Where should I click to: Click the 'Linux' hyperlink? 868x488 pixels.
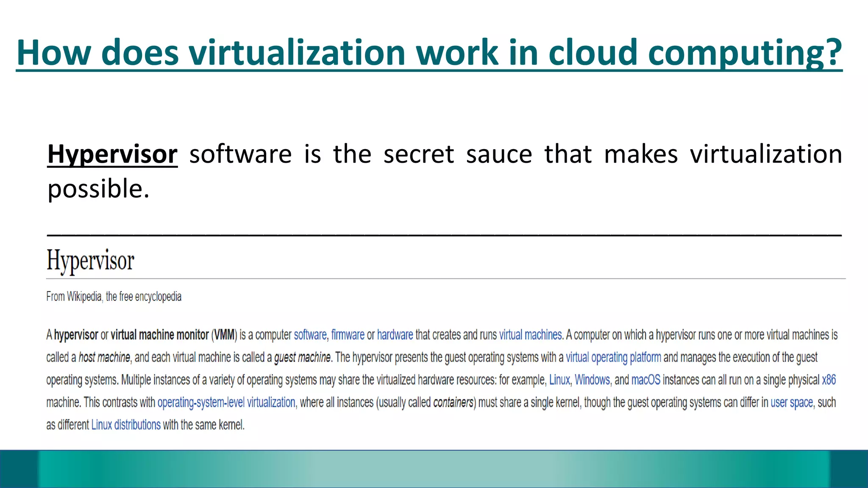coord(559,380)
